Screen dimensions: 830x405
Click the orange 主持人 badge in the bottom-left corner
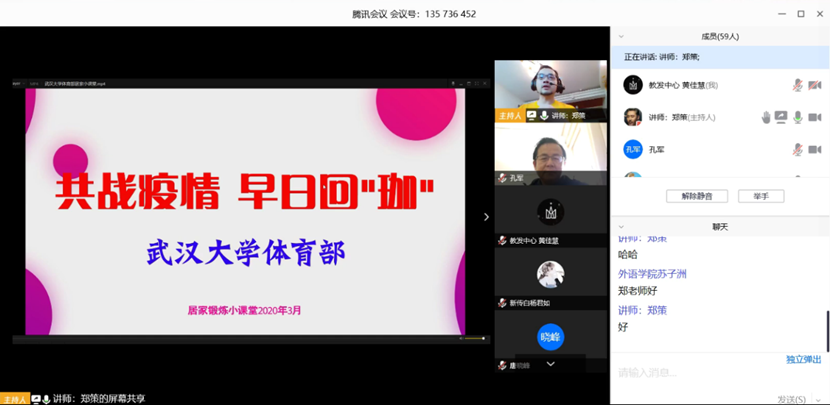click(x=15, y=399)
